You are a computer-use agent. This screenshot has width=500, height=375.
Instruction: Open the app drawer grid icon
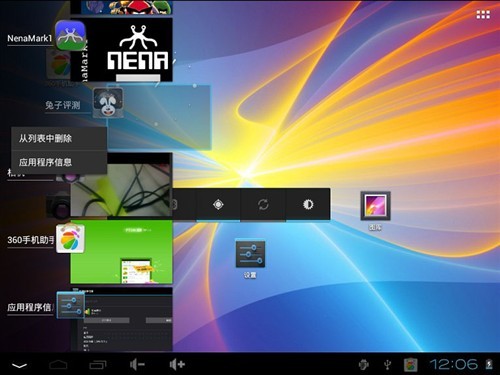point(483,15)
